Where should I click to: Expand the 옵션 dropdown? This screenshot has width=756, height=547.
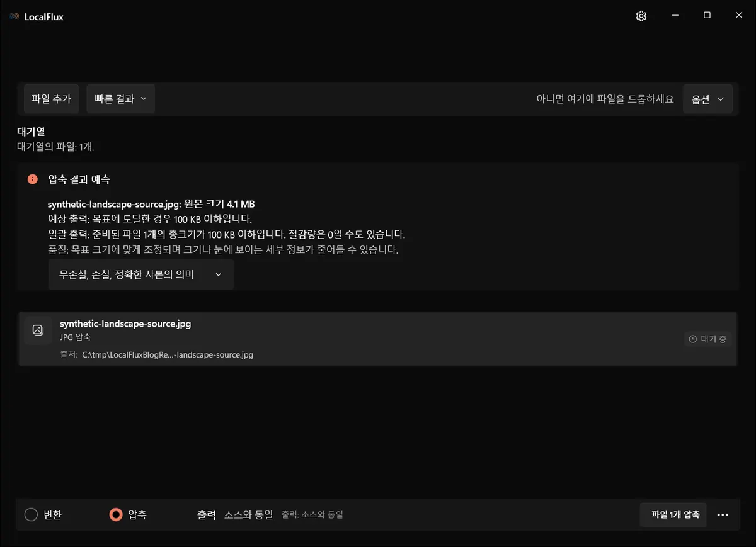tap(707, 99)
